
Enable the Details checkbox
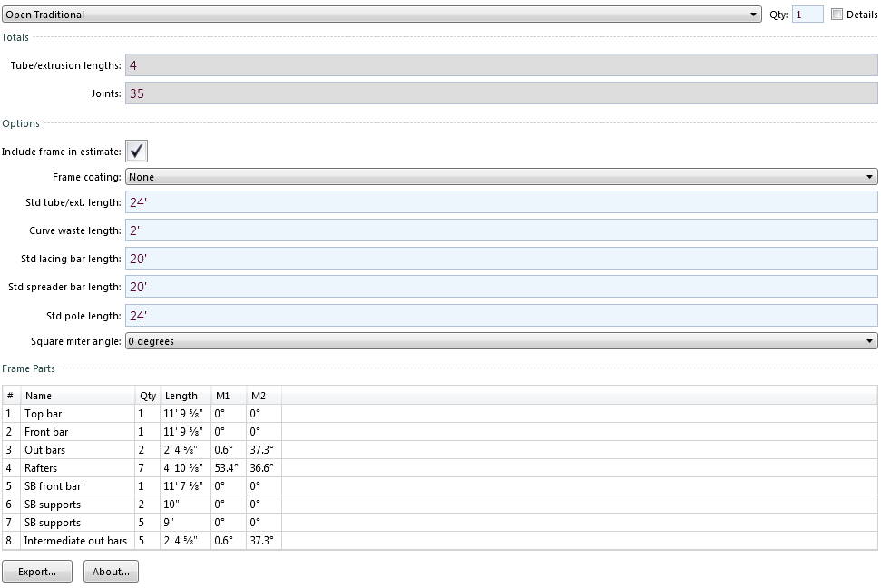tap(837, 15)
